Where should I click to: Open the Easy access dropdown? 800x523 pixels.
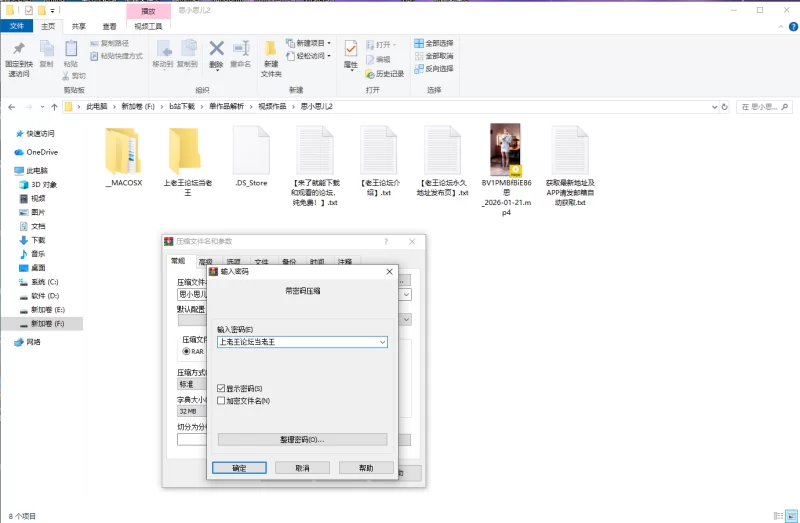(x=308, y=56)
